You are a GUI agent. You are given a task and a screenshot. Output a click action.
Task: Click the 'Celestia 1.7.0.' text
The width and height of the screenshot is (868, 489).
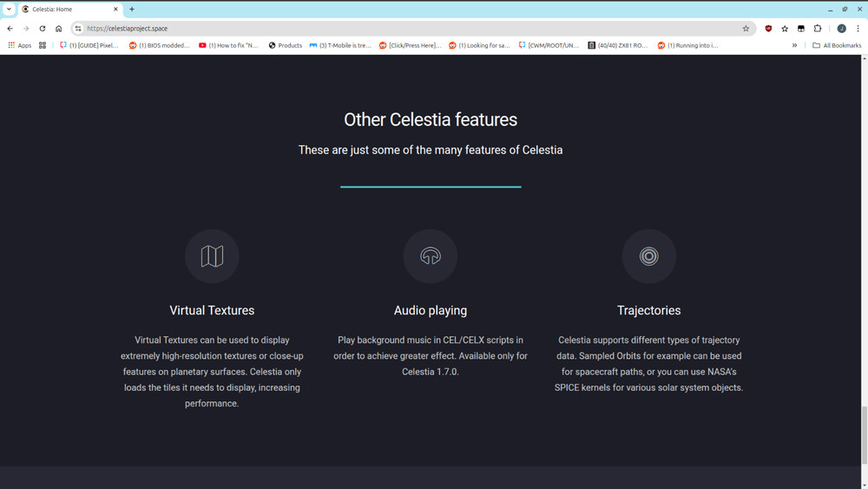(431, 372)
